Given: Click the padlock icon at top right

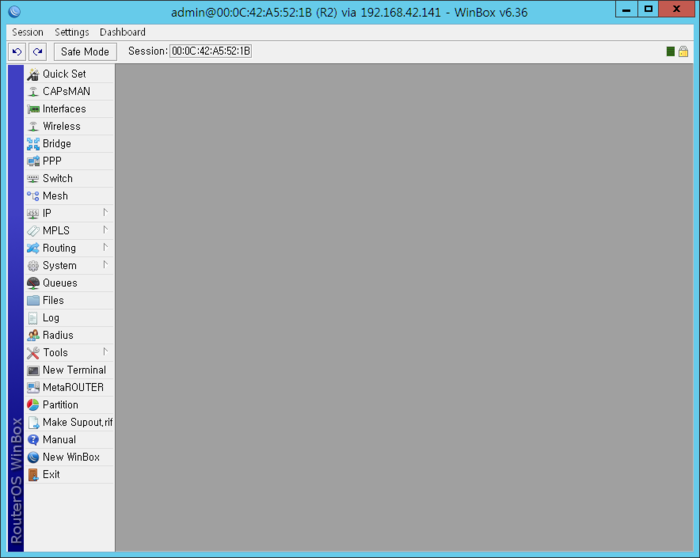Looking at the screenshot, I should pyautogui.click(x=683, y=51).
